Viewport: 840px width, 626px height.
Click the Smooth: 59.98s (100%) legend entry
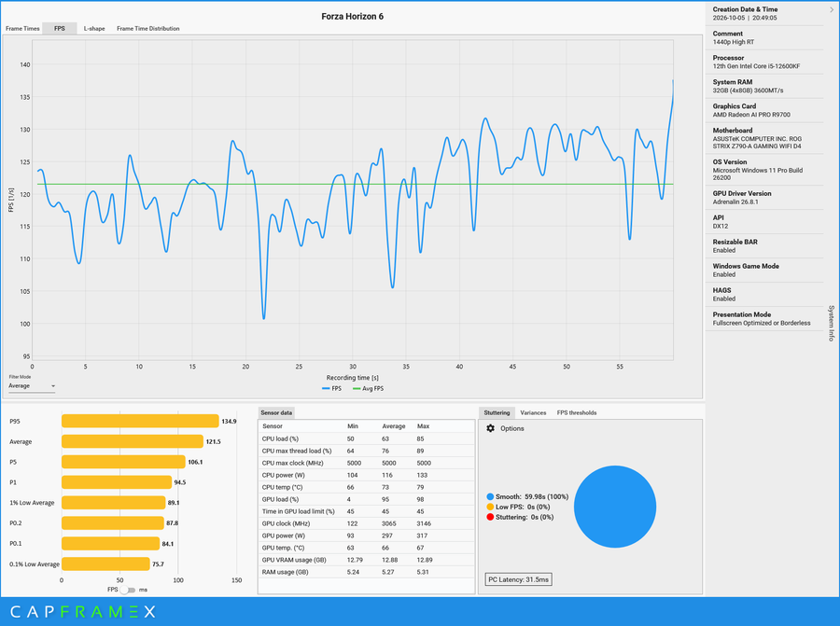tap(527, 496)
